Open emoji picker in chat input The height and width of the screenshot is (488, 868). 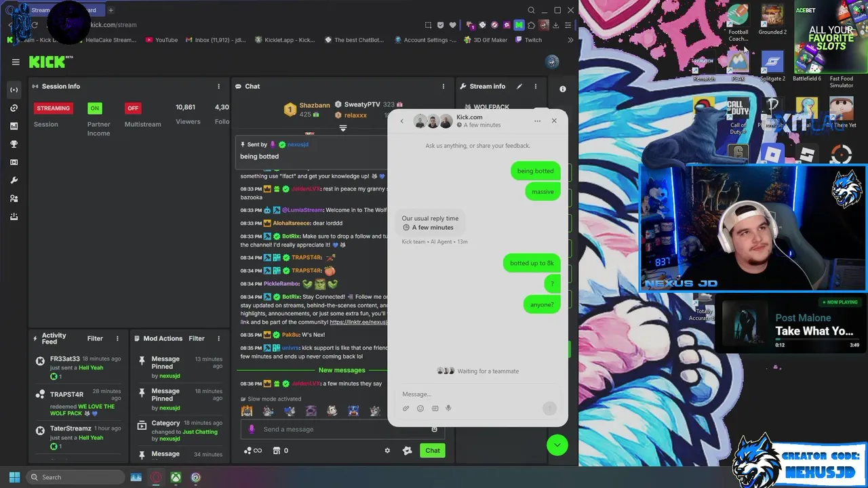click(x=435, y=429)
